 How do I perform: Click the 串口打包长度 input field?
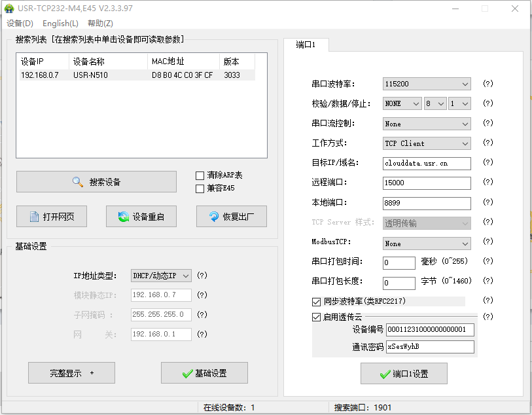click(399, 283)
